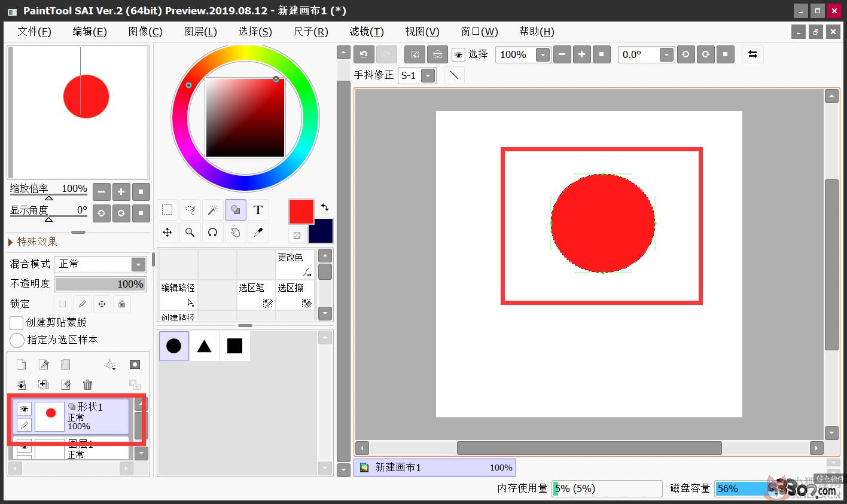
Task: Click the navigator preview thumbnail
Action: coord(79,112)
